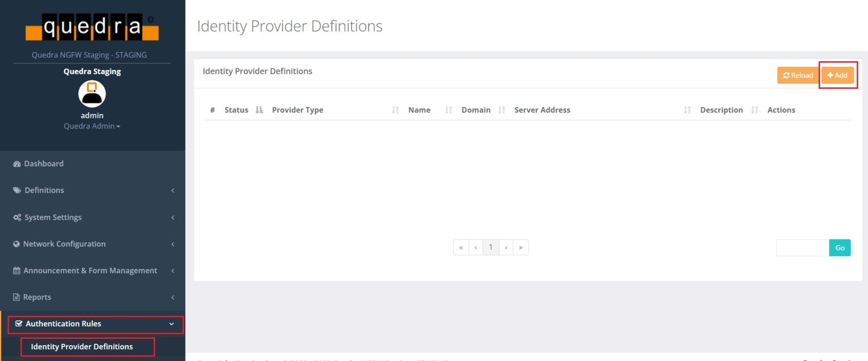
Task: Open Identity Provider Definitions menu item
Action: pos(82,347)
